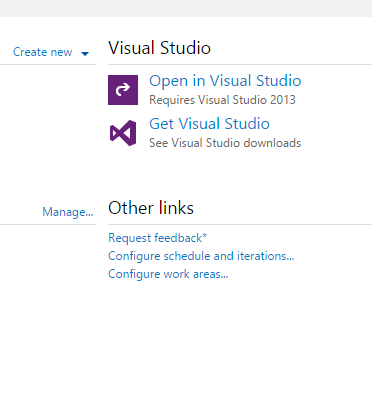Follow the Get Visual Studio link
Screen dimensions: 372x400
(209, 124)
